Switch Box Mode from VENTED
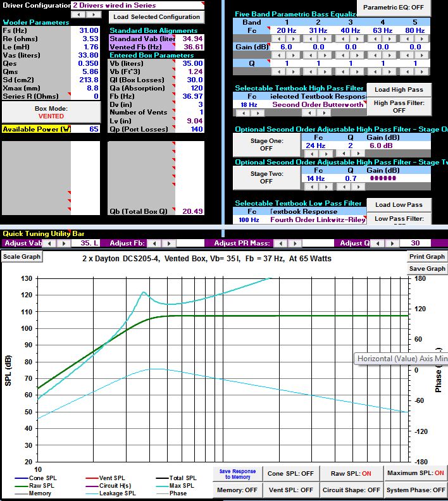The image size is (448, 501). (x=51, y=113)
